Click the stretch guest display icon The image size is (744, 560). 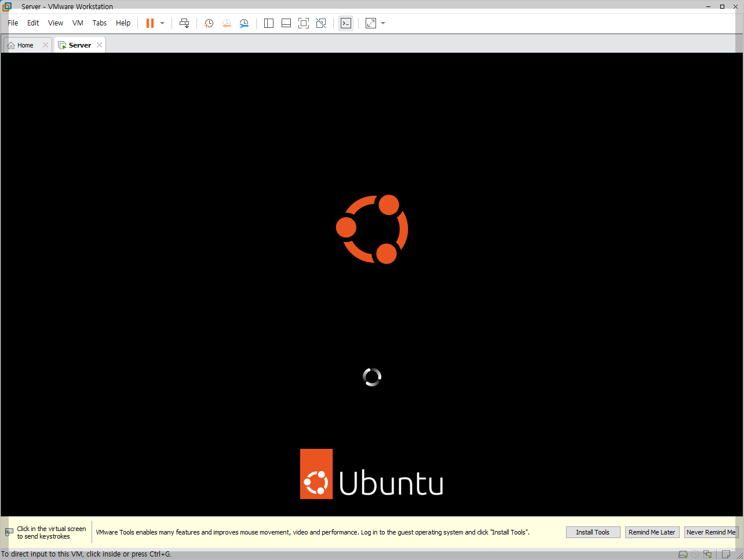point(371,23)
